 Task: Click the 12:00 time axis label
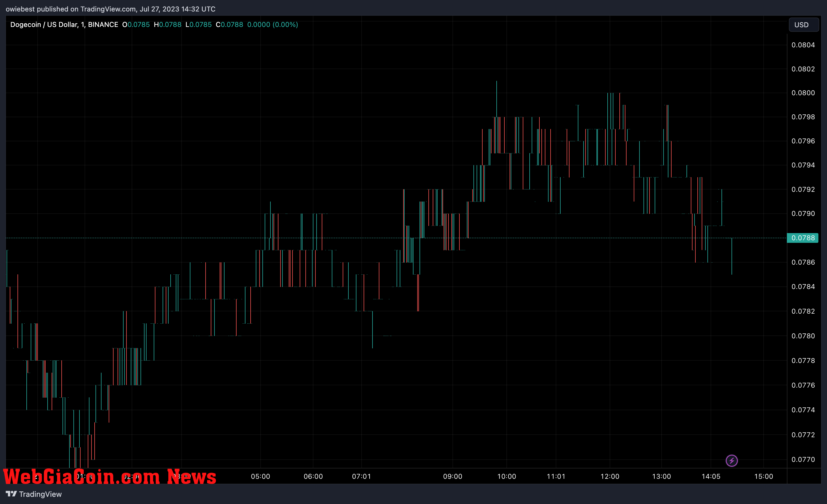(610, 476)
